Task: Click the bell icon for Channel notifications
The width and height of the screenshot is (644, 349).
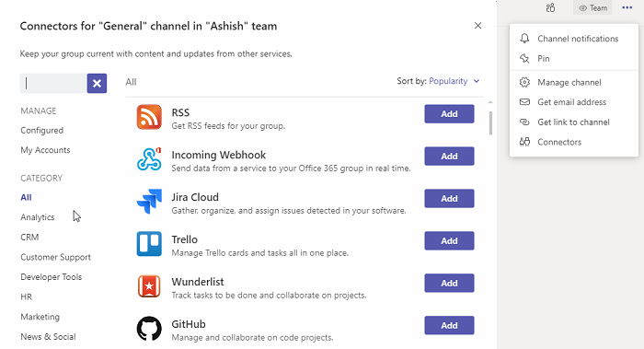Action: click(524, 39)
